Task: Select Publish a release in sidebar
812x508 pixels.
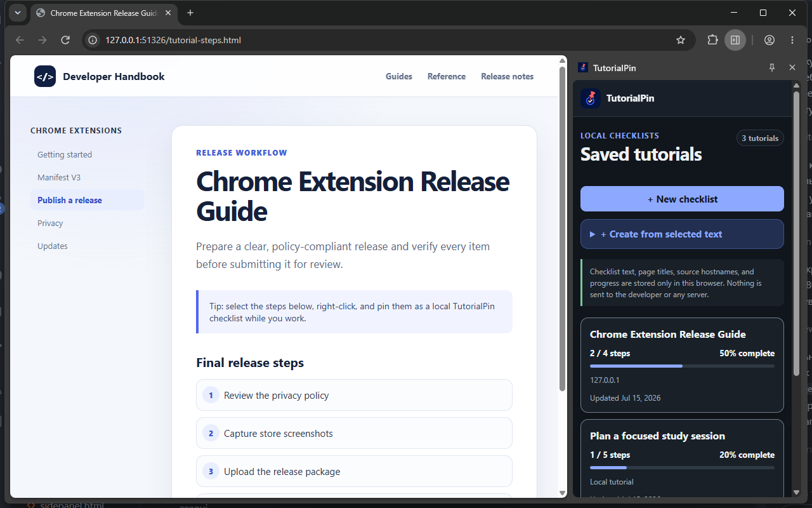Action: coord(88,200)
